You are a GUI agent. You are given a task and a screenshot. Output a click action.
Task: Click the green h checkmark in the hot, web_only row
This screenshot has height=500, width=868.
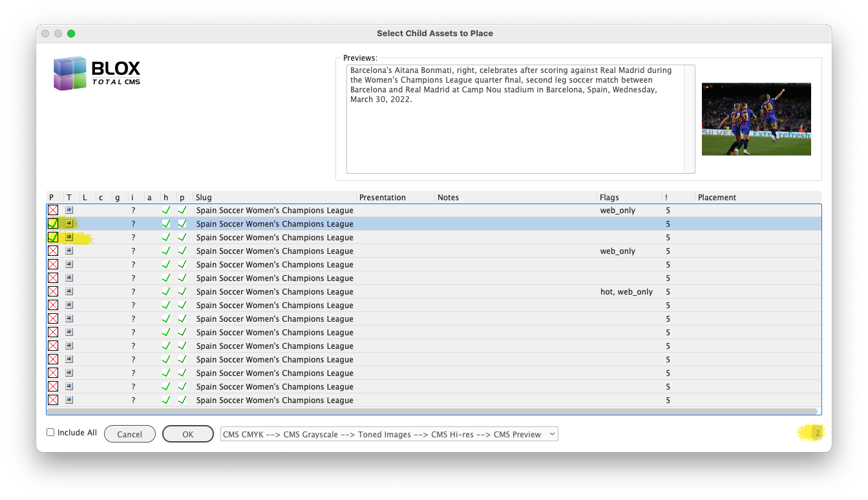(166, 291)
